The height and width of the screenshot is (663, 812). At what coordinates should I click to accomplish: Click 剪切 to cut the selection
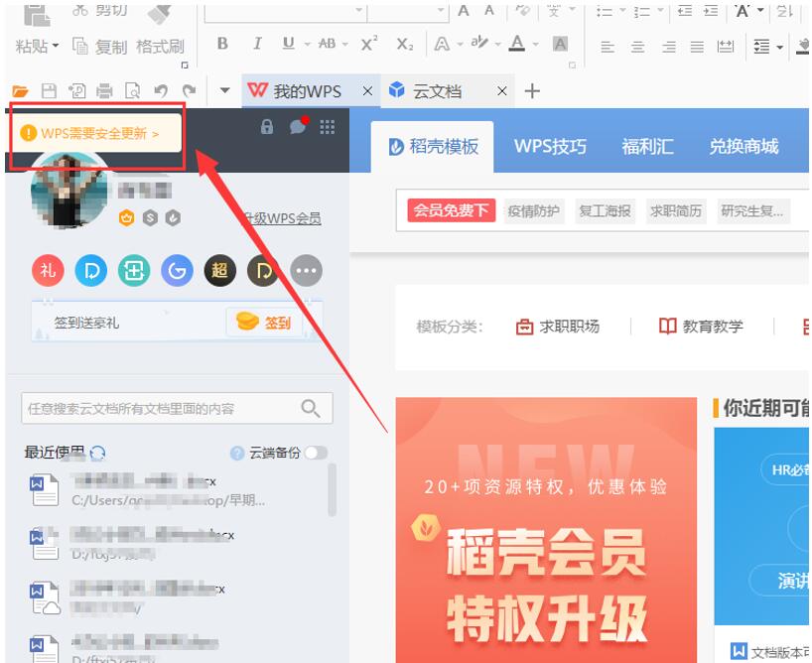(99, 10)
